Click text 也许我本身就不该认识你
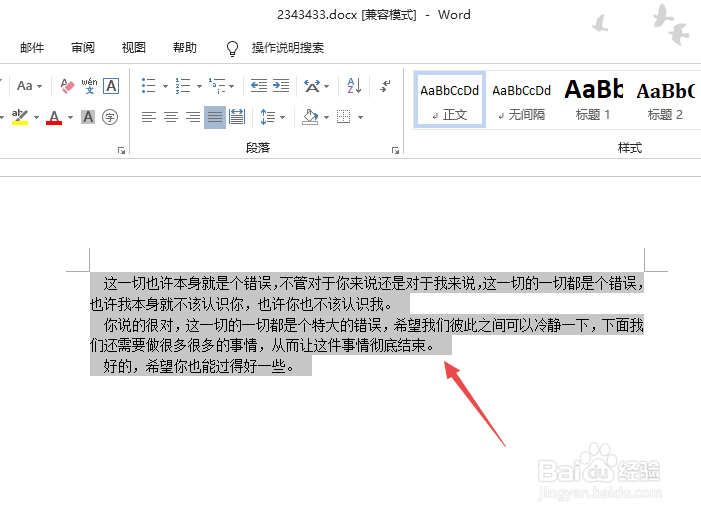The width and height of the screenshot is (701, 518). click(166, 304)
